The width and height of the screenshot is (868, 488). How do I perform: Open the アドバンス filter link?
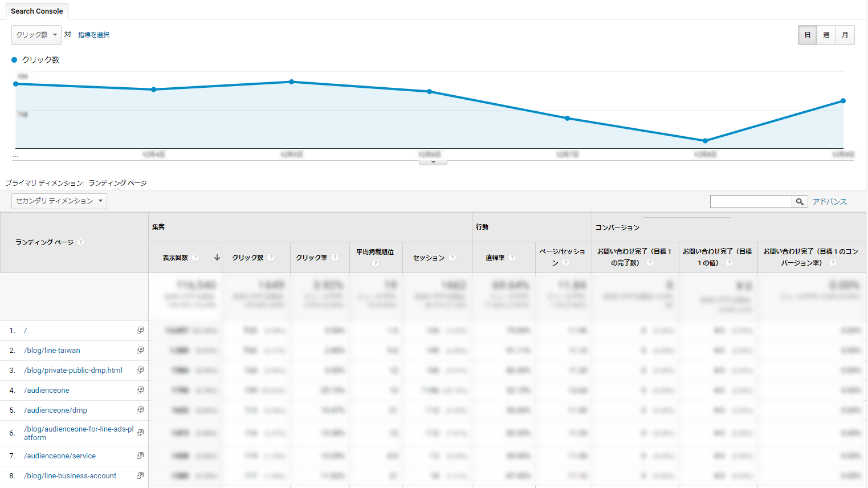point(830,201)
